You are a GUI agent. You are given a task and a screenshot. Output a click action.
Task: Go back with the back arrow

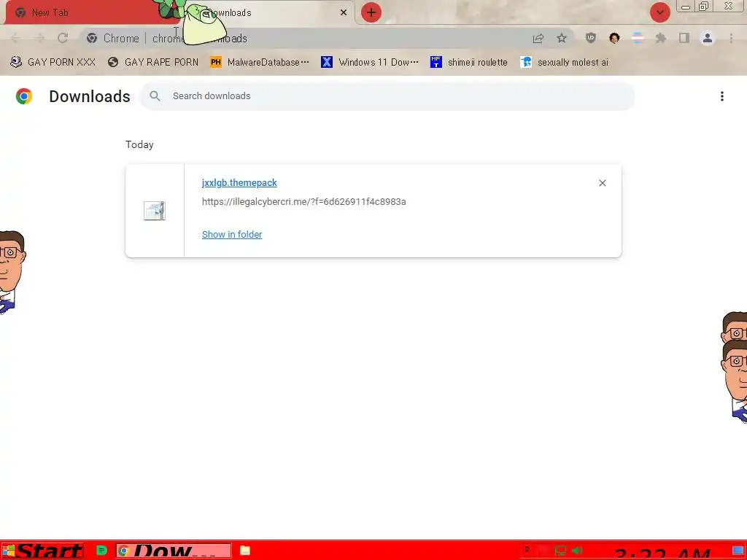(x=15, y=38)
